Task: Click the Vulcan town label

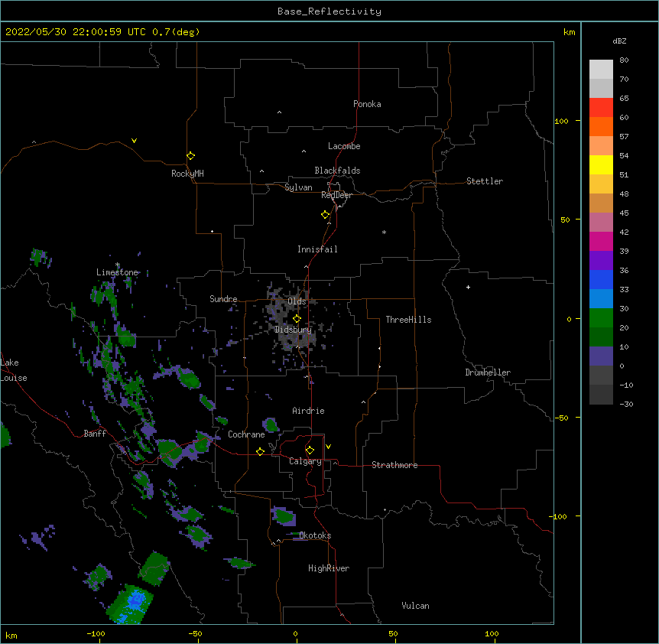Action: pos(415,606)
